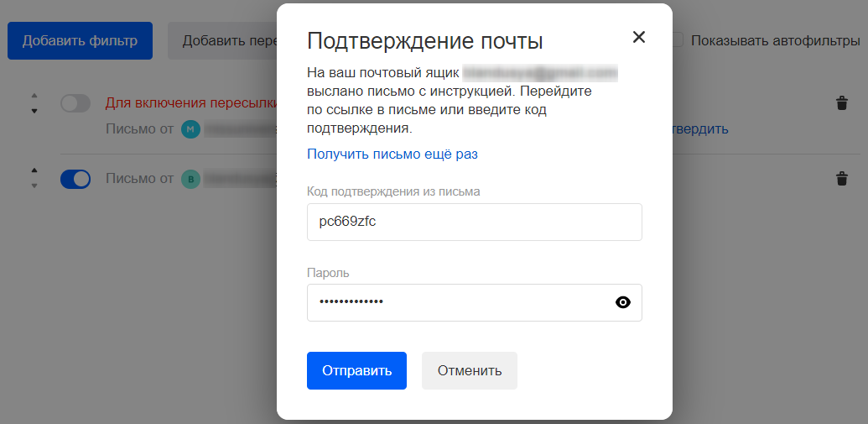This screenshot has height=424, width=868.
Task: Close the Подтверждение почты dialog
Action: click(x=639, y=37)
